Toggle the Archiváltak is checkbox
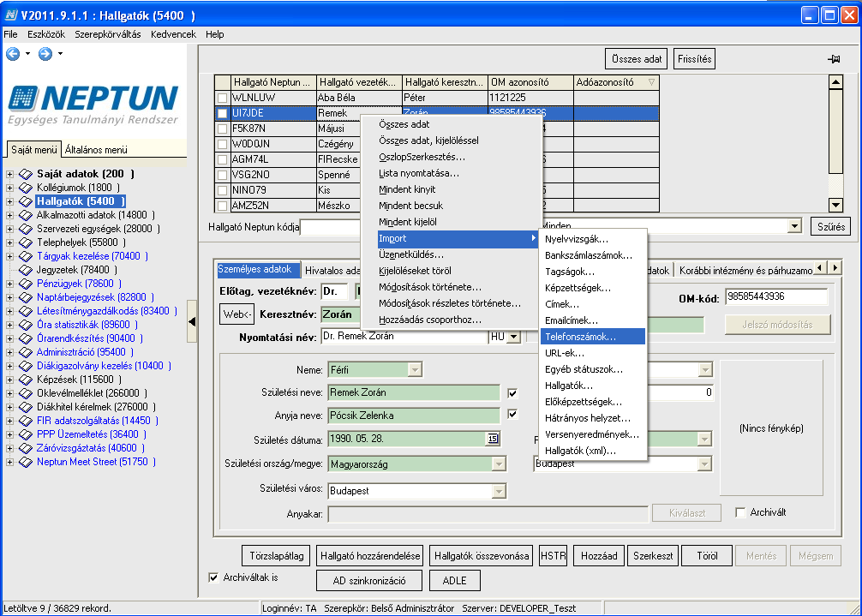Image resolution: width=862 pixels, height=616 pixels. [213, 577]
